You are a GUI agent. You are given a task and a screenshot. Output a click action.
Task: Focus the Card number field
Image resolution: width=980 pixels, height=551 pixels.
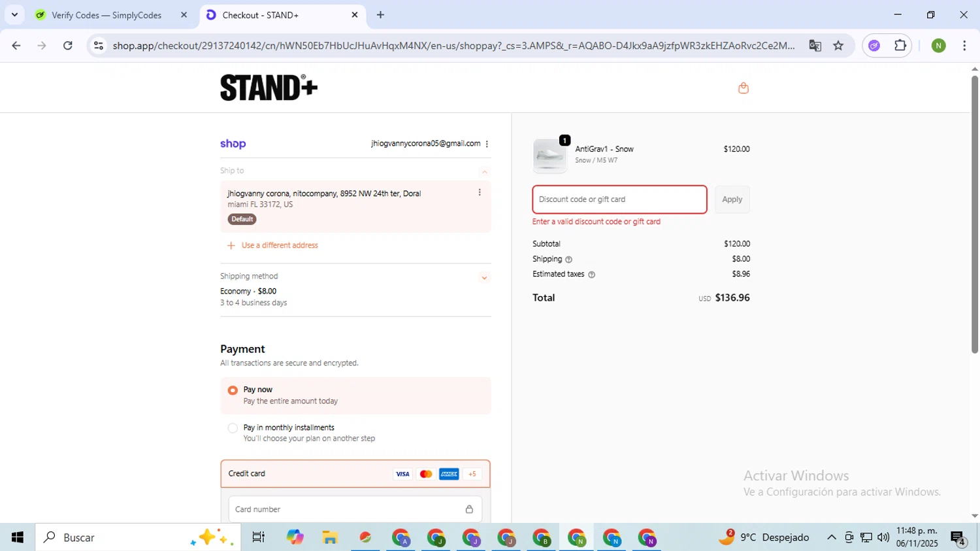[355, 509]
